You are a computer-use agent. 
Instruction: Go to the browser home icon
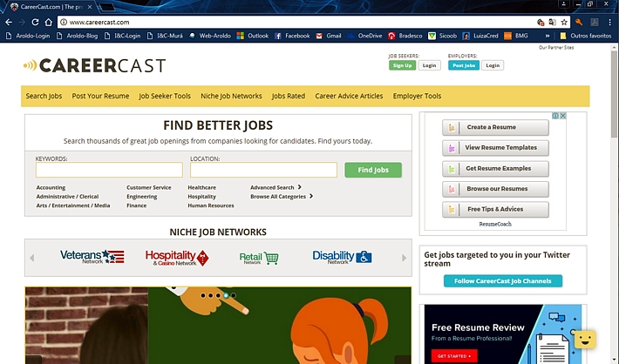coord(48,22)
